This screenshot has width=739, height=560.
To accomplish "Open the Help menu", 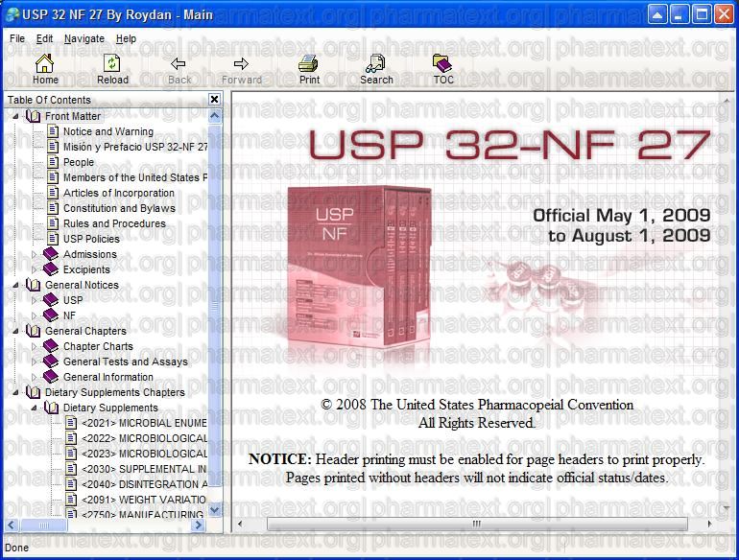I will tap(126, 38).
